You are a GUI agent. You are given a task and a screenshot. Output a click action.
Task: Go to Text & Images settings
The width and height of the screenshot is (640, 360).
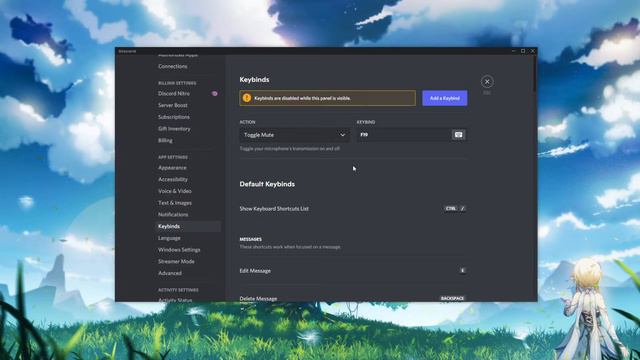pos(175,203)
